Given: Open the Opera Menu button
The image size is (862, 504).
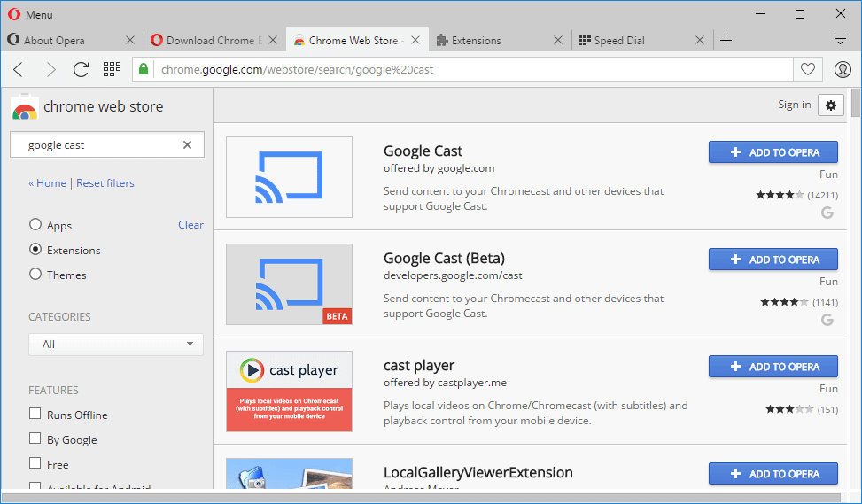Looking at the screenshot, I should [31, 14].
